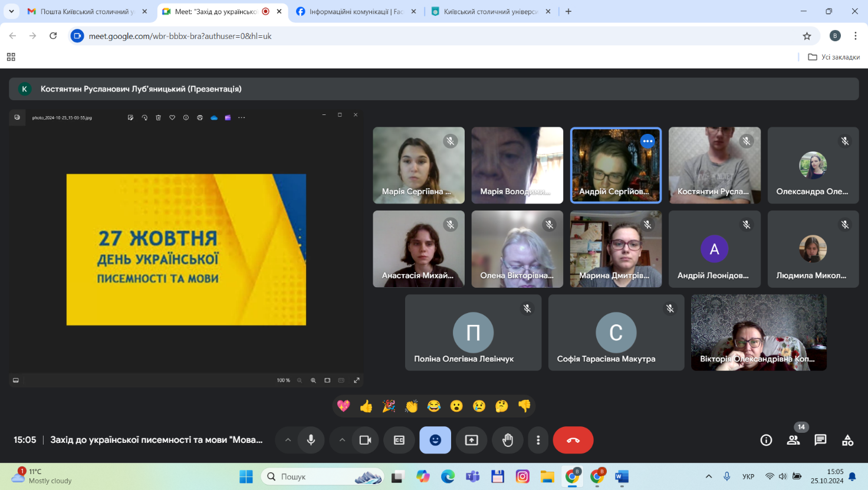Click the raise hand icon
This screenshot has width=868, height=490.
tap(508, 440)
